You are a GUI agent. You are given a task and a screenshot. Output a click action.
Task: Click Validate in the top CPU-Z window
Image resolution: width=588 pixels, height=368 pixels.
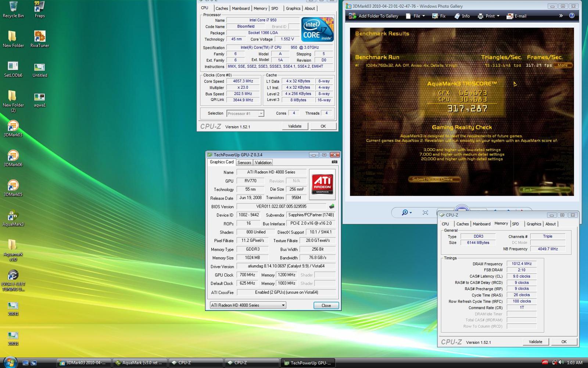(x=295, y=126)
